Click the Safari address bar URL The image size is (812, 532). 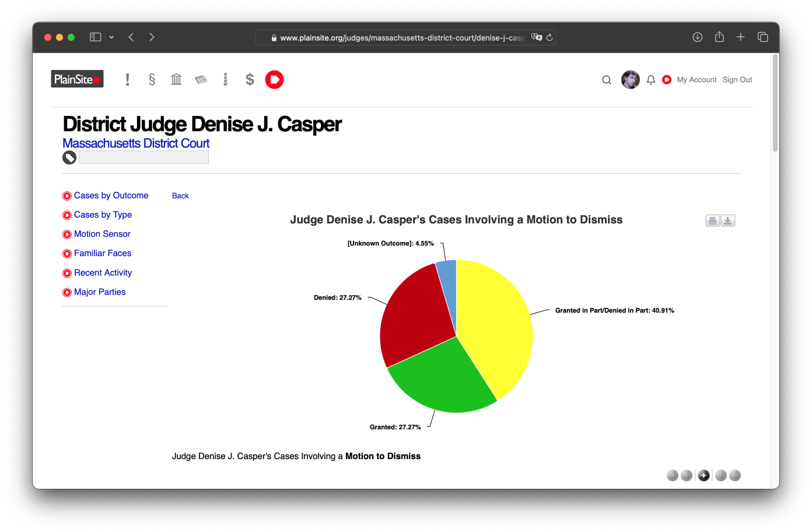point(402,37)
